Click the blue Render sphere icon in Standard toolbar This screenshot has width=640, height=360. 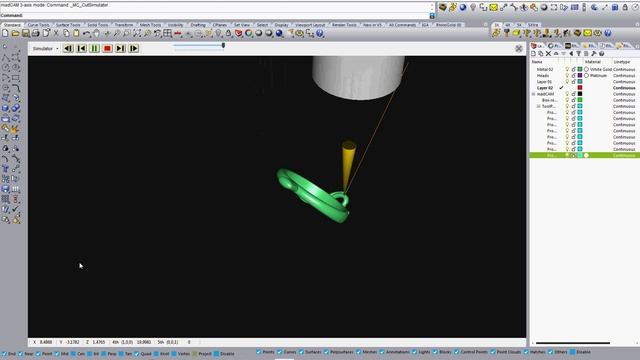click(x=279, y=33)
